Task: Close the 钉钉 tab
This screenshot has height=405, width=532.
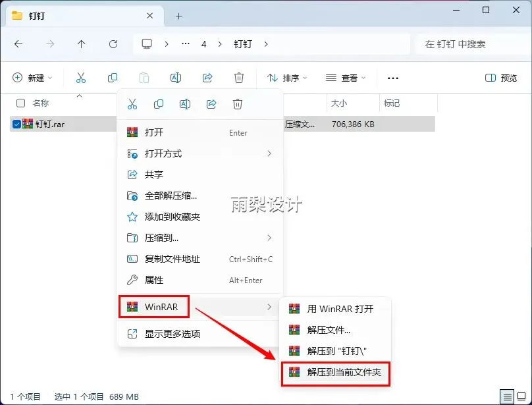Action: point(149,16)
